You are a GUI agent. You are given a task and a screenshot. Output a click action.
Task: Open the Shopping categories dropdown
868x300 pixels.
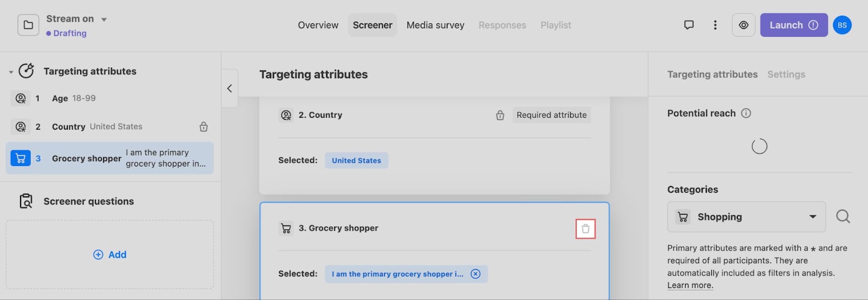(746, 217)
